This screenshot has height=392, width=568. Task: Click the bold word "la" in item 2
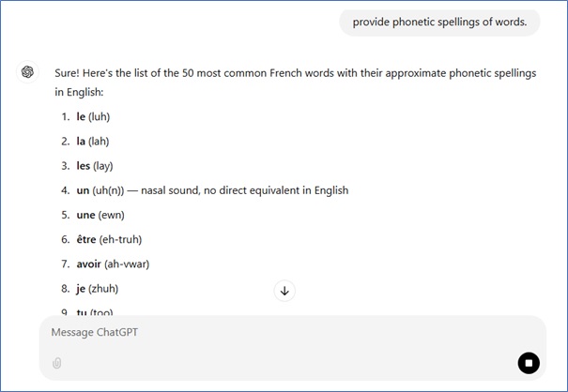coord(81,141)
